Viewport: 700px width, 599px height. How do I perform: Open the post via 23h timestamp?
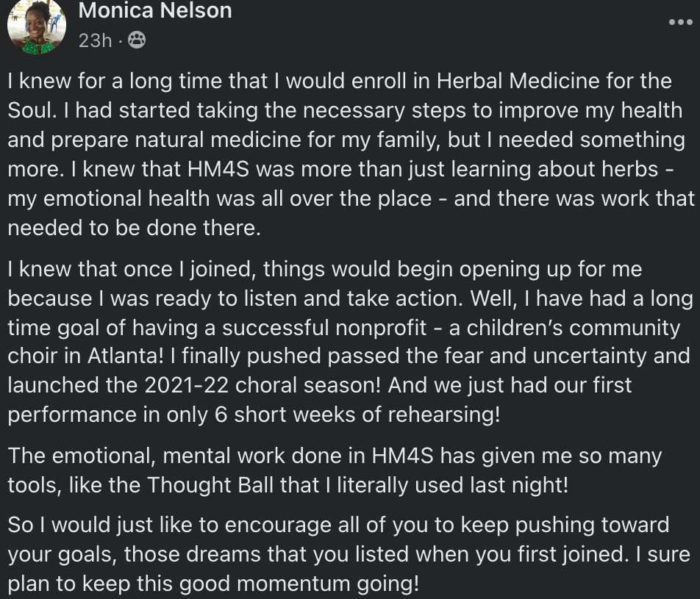point(95,40)
